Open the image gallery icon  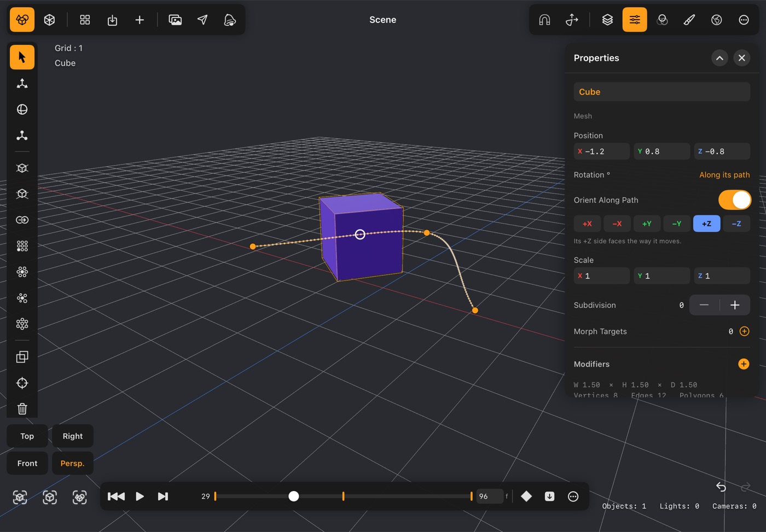click(175, 20)
